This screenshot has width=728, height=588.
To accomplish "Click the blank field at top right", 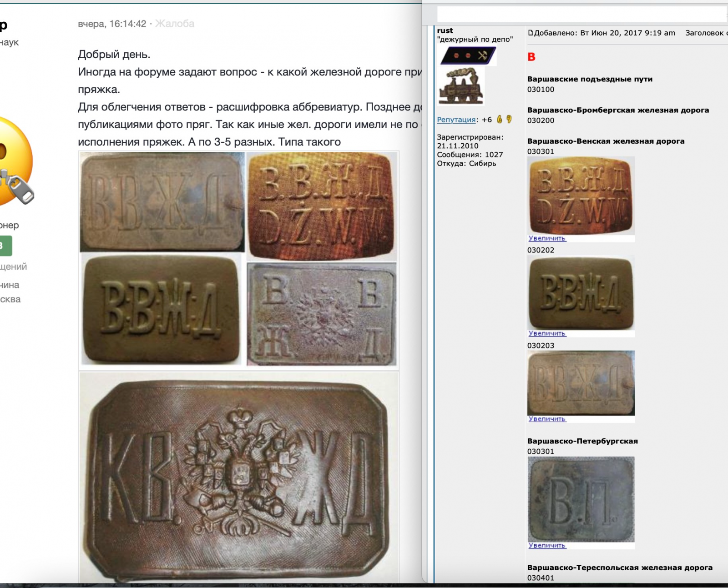I will [x=582, y=14].
